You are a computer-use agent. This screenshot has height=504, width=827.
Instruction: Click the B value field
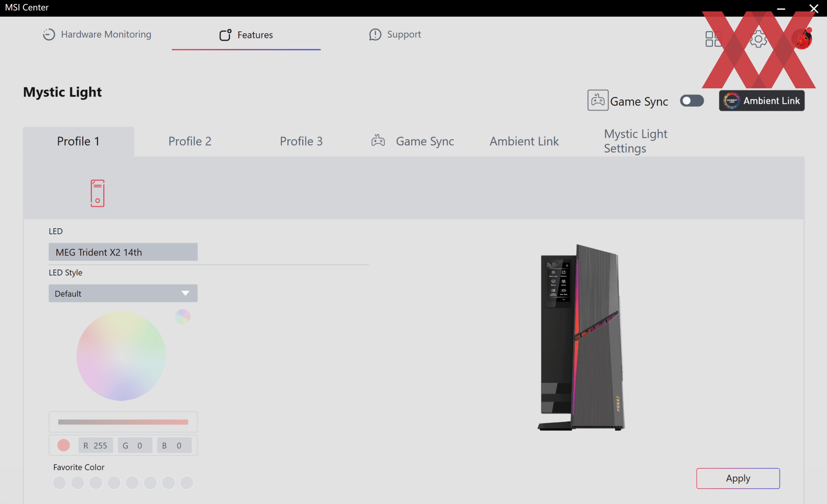pos(174,445)
